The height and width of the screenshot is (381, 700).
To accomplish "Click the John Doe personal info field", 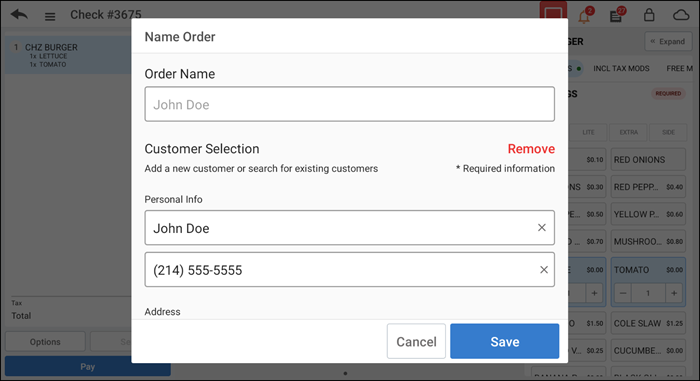I will [350, 228].
